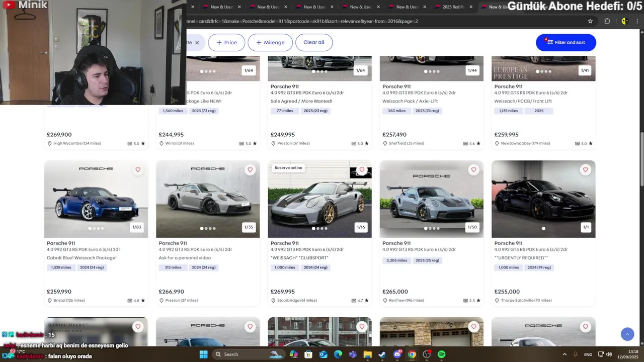Click the 'Reserve online' badge
Image resolution: width=644 pixels, height=362 pixels.
[288, 168]
